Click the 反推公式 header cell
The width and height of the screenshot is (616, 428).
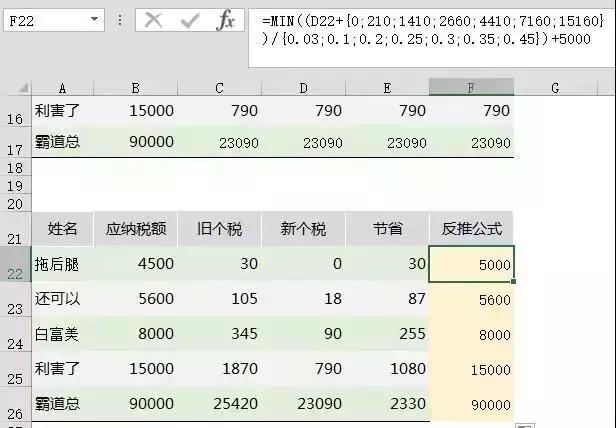tap(471, 229)
